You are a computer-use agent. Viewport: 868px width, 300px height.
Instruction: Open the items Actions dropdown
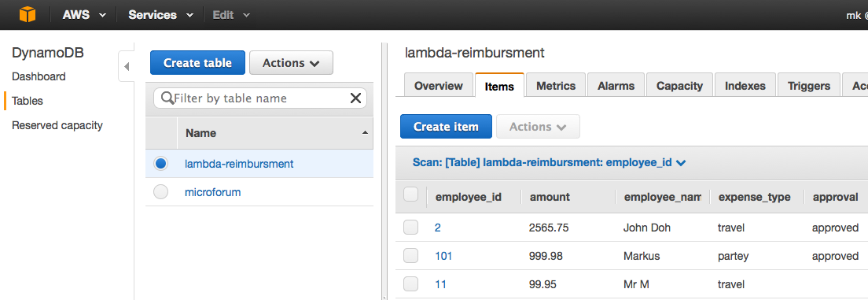tap(538, 127)
